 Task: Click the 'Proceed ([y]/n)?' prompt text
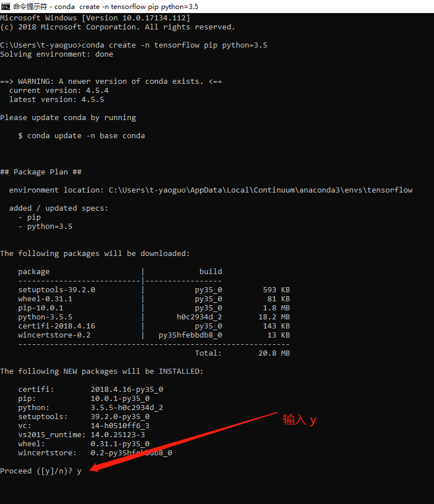36,471
